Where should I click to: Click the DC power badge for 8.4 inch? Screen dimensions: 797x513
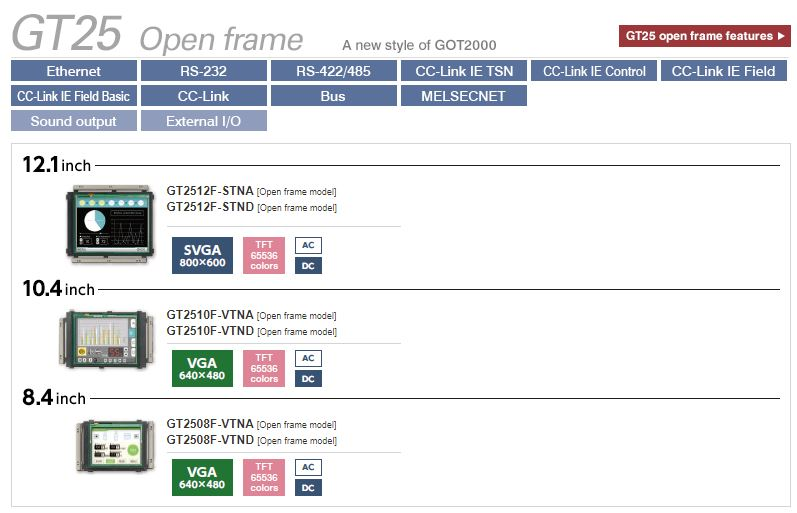click(308, 488)
